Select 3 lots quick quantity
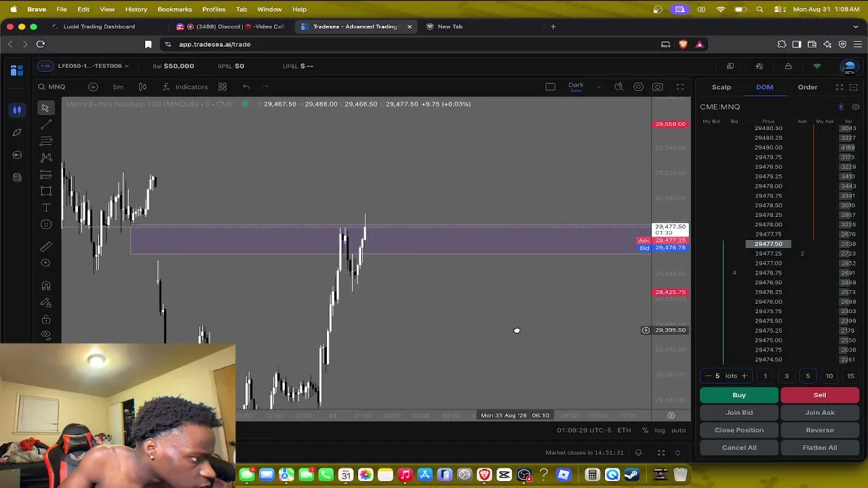868x488 pixels. (787, 376)
